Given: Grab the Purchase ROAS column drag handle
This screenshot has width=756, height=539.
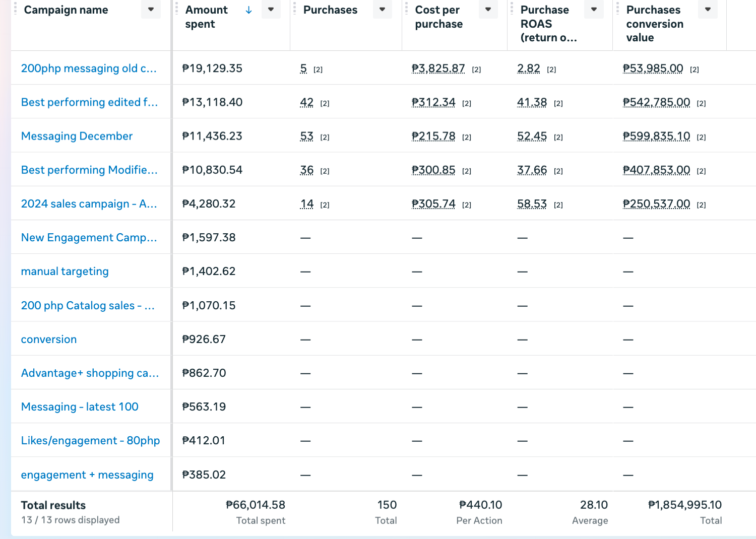Looking at the screenshot, I should pos(512,9).
